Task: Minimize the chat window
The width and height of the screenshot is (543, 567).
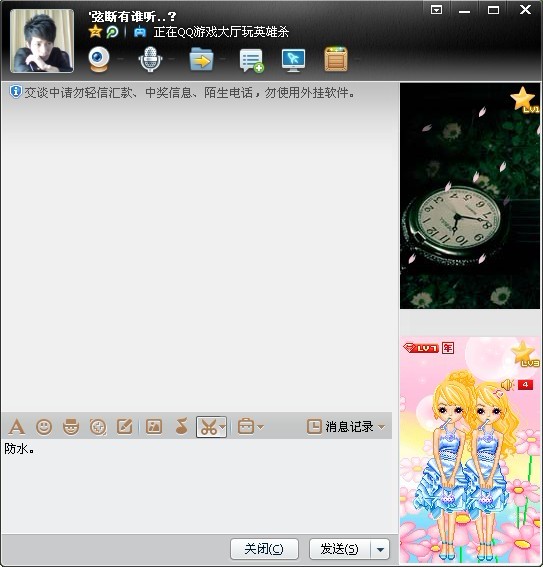Action: 465,11
